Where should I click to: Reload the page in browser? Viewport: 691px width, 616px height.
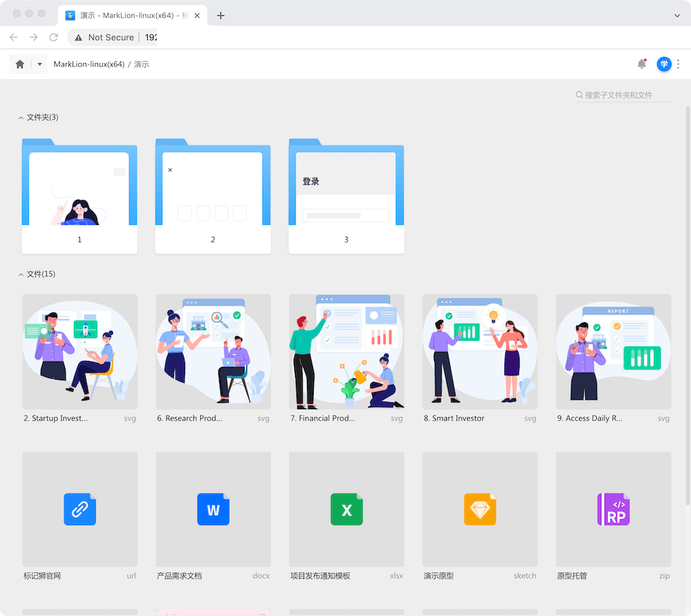pyautogui.click(x=53, y=37)
